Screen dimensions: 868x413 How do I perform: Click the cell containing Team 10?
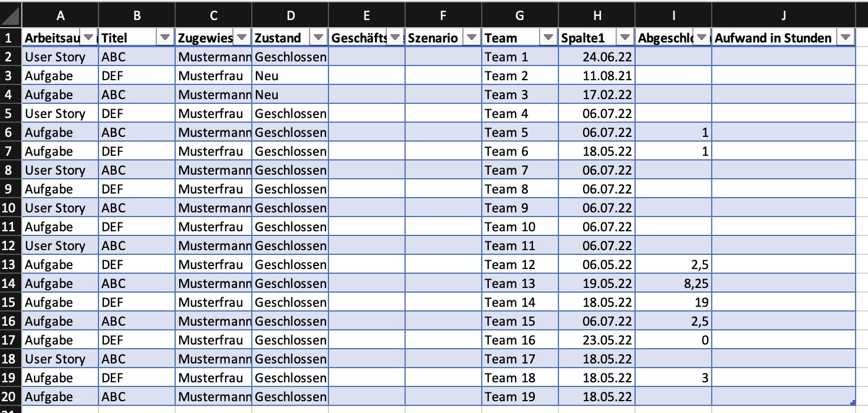(520, 227)
